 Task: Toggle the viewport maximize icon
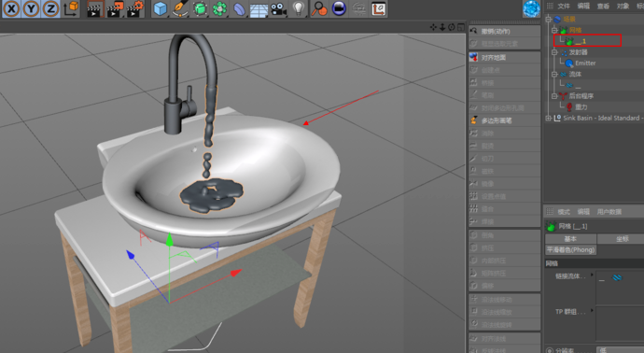tap(461, 27)
